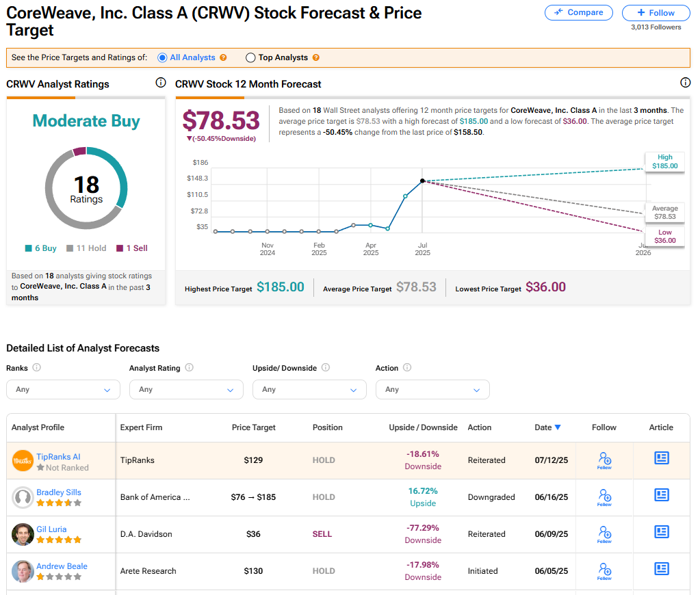Image resolution: width=700 pixels, height=595 pixels.
Task: Click Gil Luria's five-star rating
Action: [x=59, y=540]
